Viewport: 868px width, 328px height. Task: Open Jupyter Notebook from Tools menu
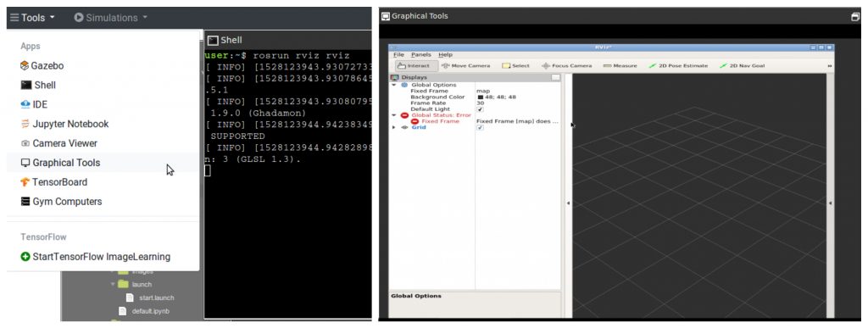click(64, 124)
